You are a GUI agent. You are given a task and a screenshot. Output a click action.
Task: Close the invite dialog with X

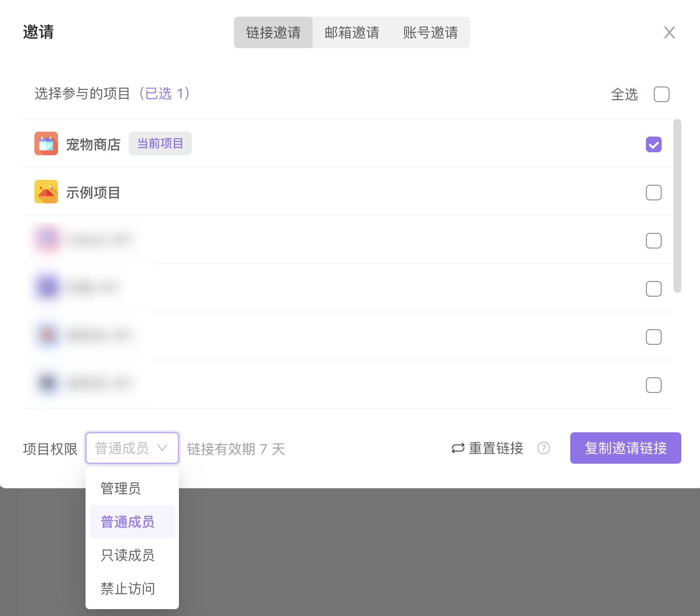669,32
